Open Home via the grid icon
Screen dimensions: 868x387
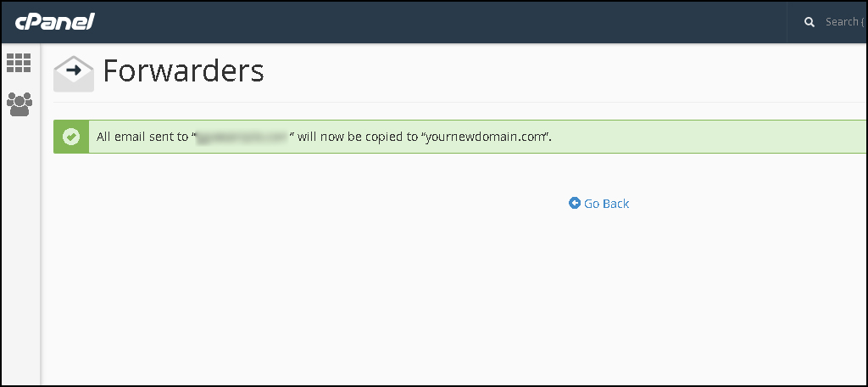19,63
